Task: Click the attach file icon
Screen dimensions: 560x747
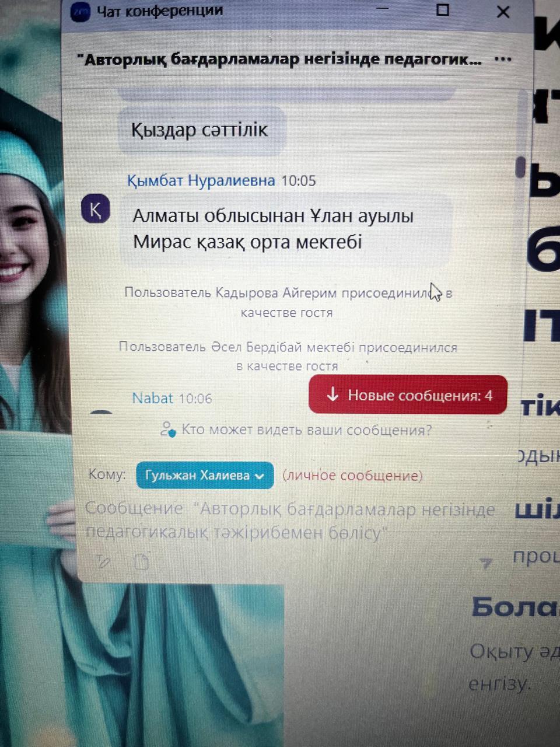Action: click(x=142, y=561)
